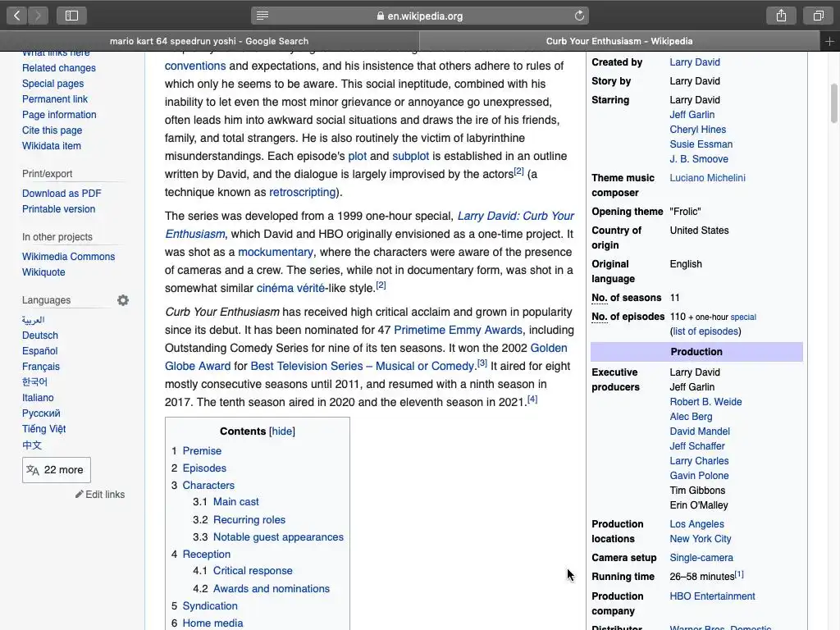This screenshot has width=840, height=630.
Task: Open Reader view icon in address bar
Action: point(262,16)
